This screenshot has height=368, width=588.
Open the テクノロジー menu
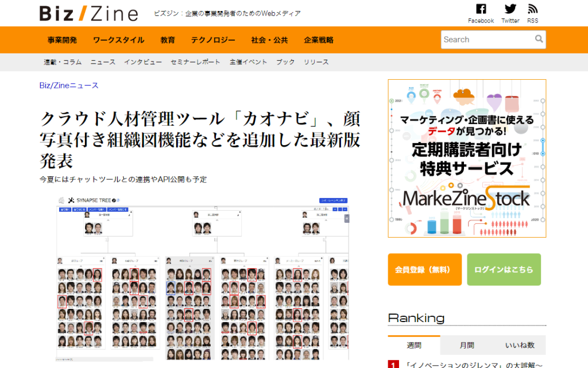point(213,40)
